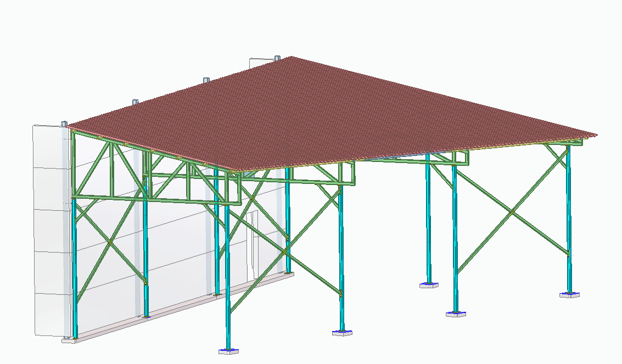The image size is (622, 364).
Task: Click the third lifting lug from the left
Action: 206,81
